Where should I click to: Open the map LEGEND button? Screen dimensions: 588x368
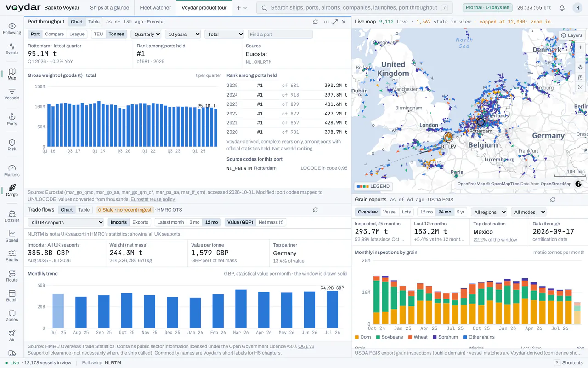pos(373,186)
